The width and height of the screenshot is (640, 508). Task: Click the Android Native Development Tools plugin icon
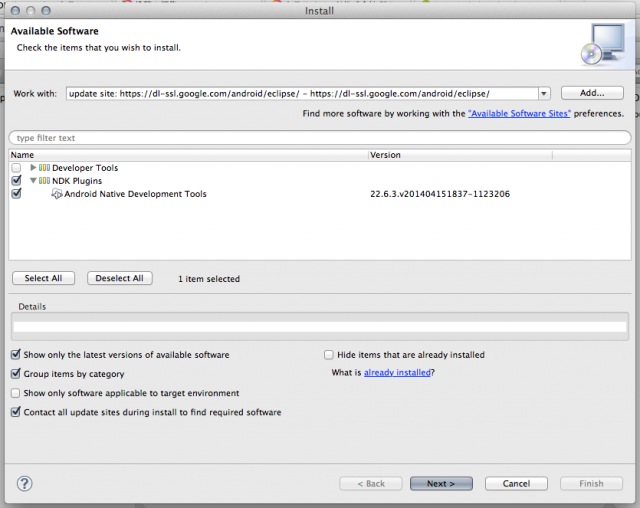[57, 194]
